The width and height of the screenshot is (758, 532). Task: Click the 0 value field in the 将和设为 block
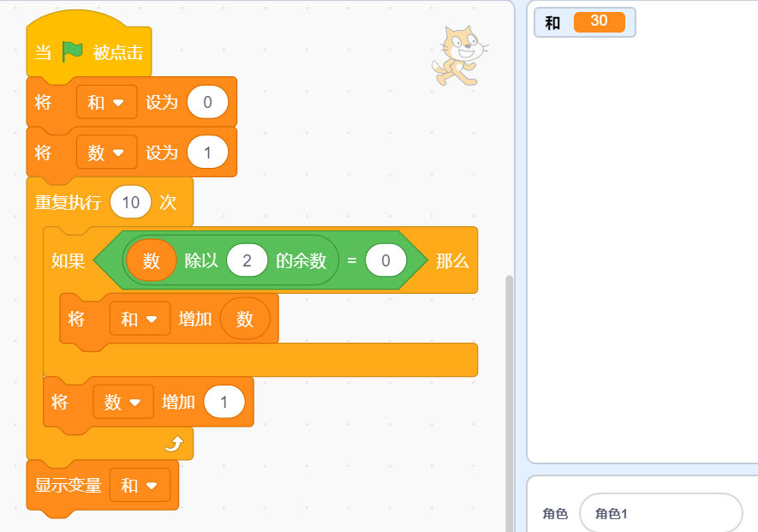click(x=207, y=103)
